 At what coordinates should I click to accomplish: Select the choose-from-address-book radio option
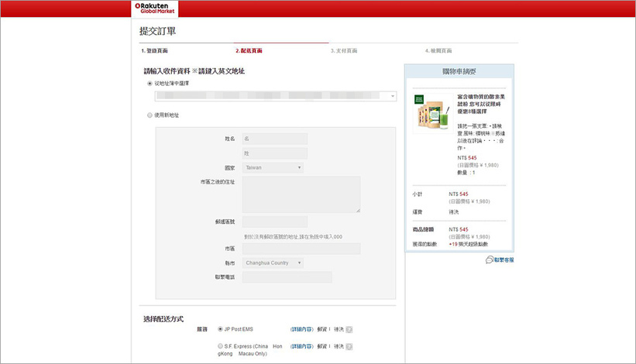click(x=150, y=83)
